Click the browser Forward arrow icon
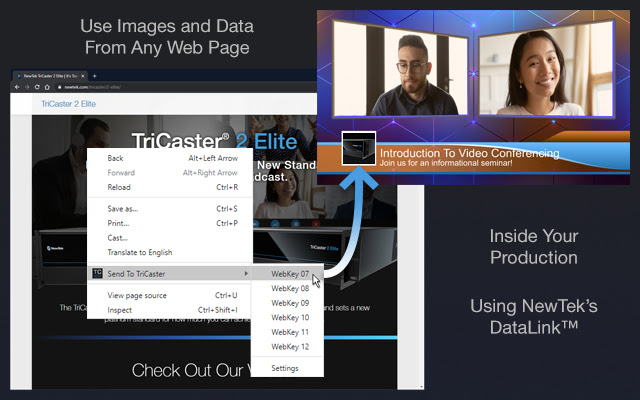Viewport: 640px width, 400px height. click(27, 87)
